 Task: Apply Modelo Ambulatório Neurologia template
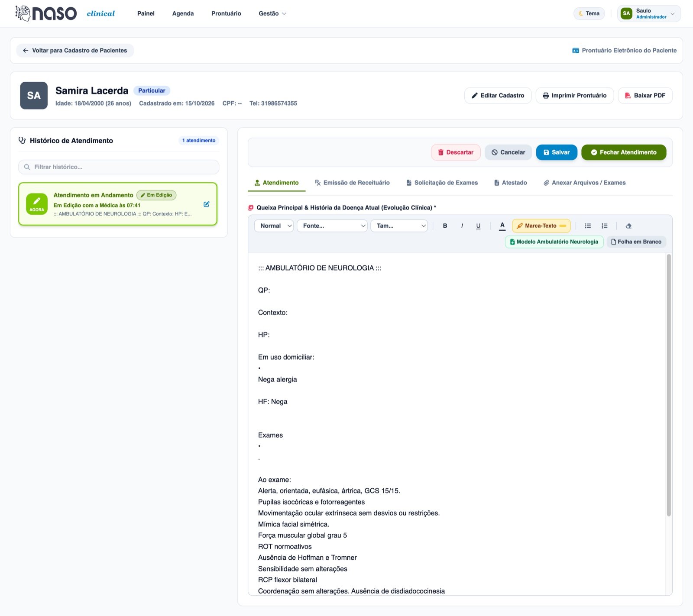(x=554, y=242)
